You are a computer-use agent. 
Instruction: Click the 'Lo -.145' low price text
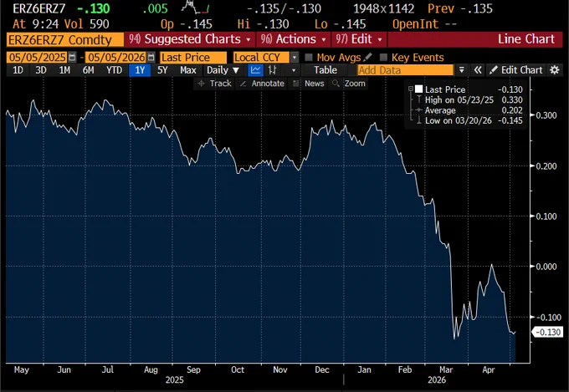tap(340, 24)
